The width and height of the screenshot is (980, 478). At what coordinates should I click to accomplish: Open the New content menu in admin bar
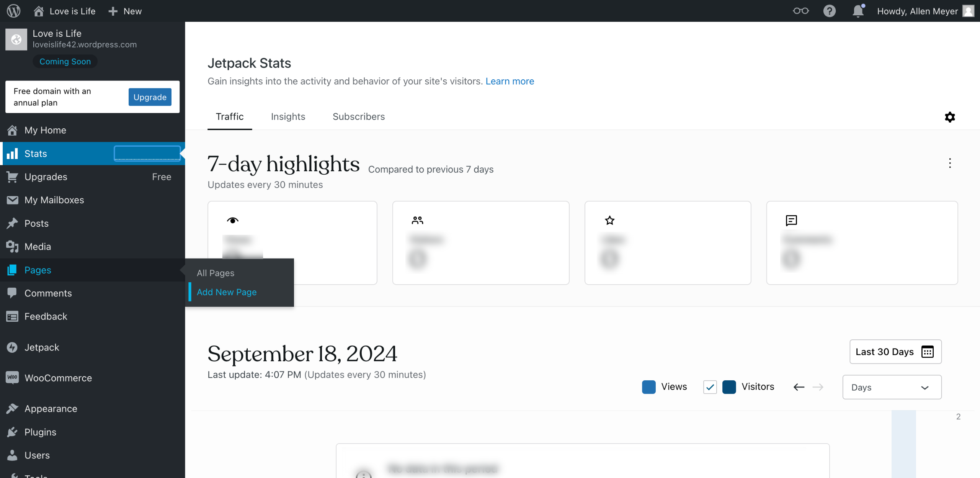tap(125, 11)
